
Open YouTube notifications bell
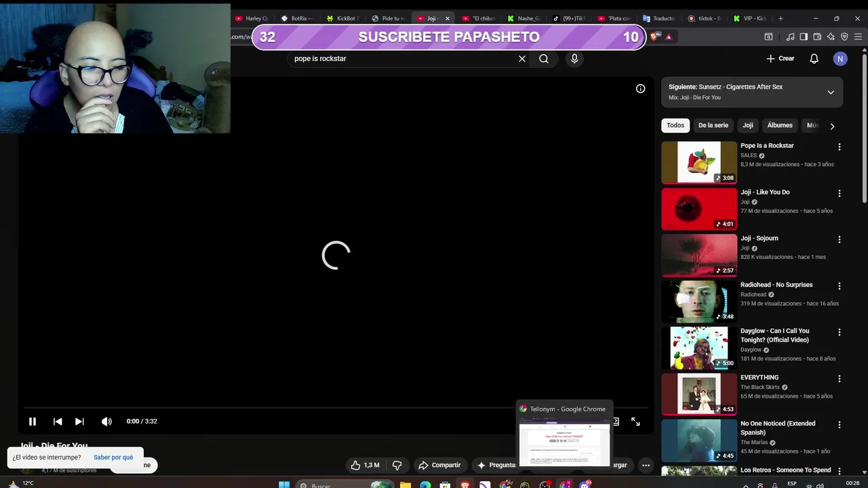[x=814, y=59]
